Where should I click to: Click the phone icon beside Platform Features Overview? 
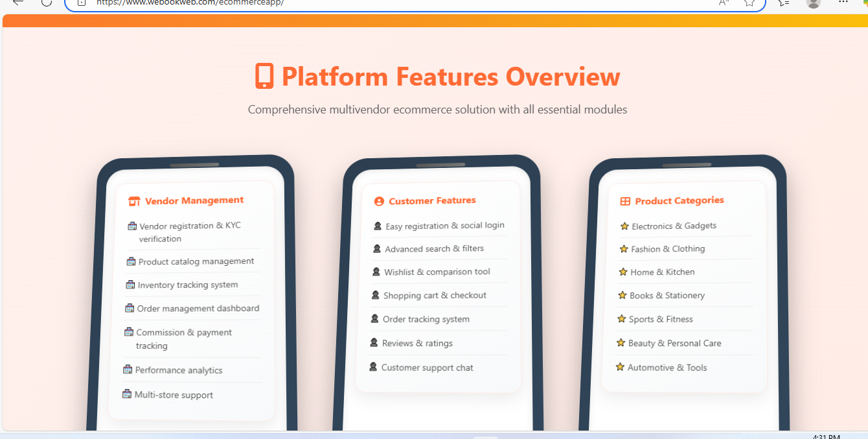pos(264,76)
